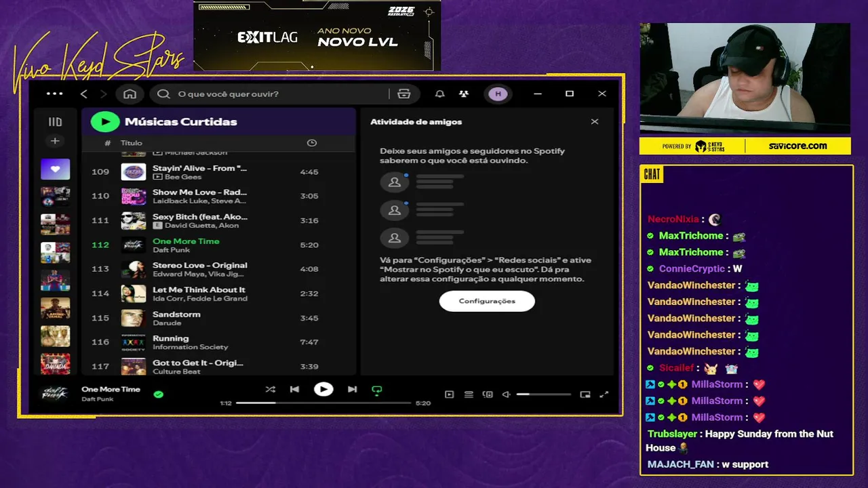
Task: Click the Trubslayer chat username
Action: click(672, 434)
